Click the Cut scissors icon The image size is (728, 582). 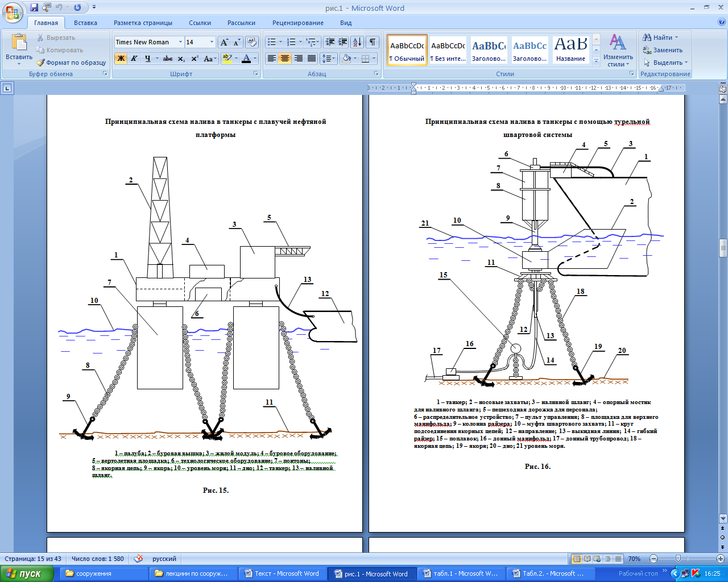click(40, 38)
